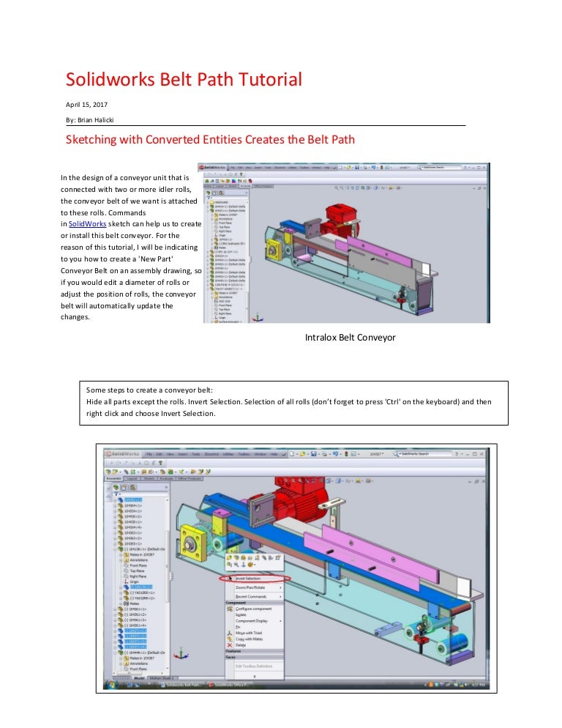Select the Assemble tab in lower SolidWorks window
The height and width of the screenshot is (728, 562).
point(113,478)
